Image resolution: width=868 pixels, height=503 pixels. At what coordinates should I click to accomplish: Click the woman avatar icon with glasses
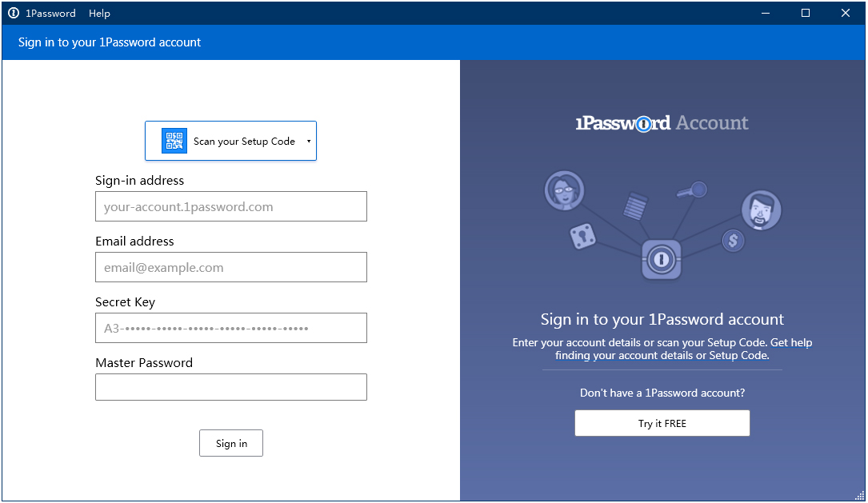(x=564, y=190)
